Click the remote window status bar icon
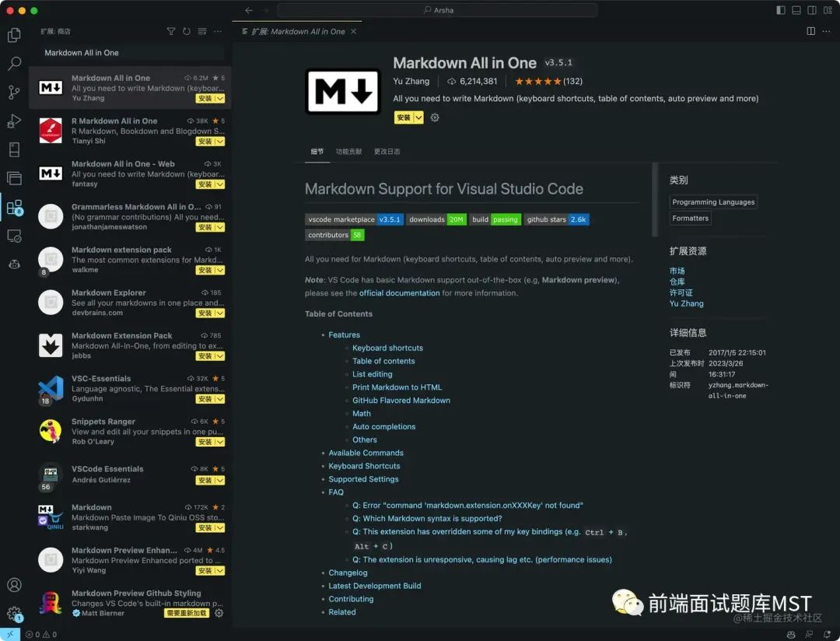 pos(9,634)
